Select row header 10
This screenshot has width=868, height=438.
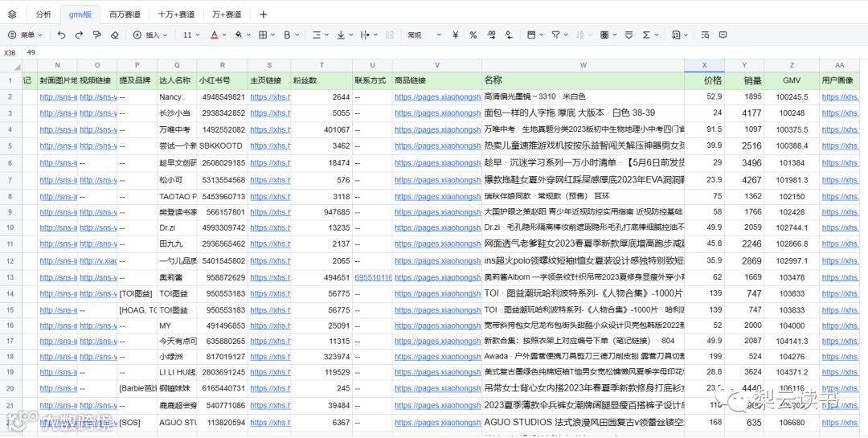(x=10, y=227)
